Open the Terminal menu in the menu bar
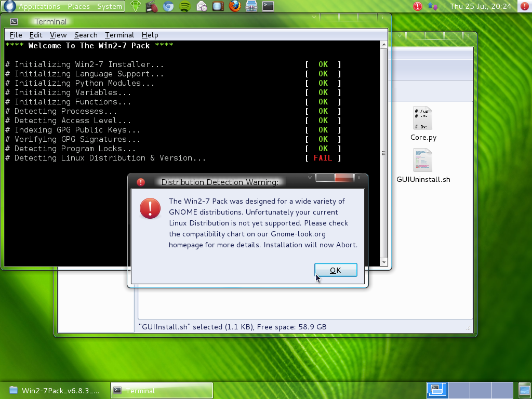532x399 pixels. [119, 35]
